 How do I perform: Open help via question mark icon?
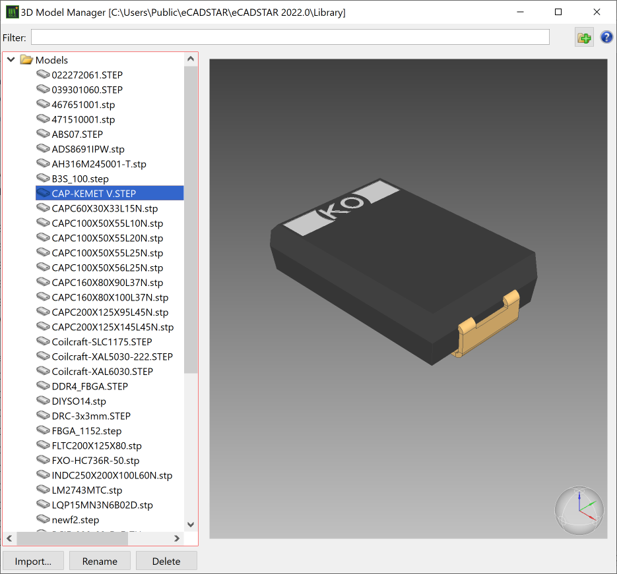tap(606, 37)
